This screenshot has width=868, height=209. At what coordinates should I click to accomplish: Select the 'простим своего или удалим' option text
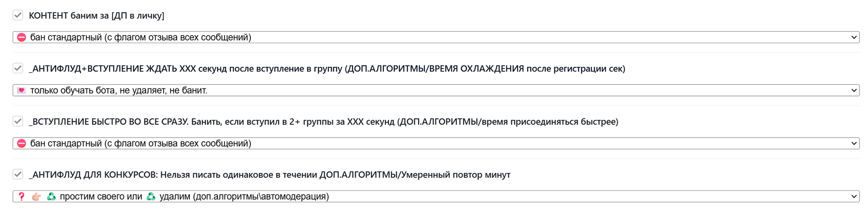194,197
